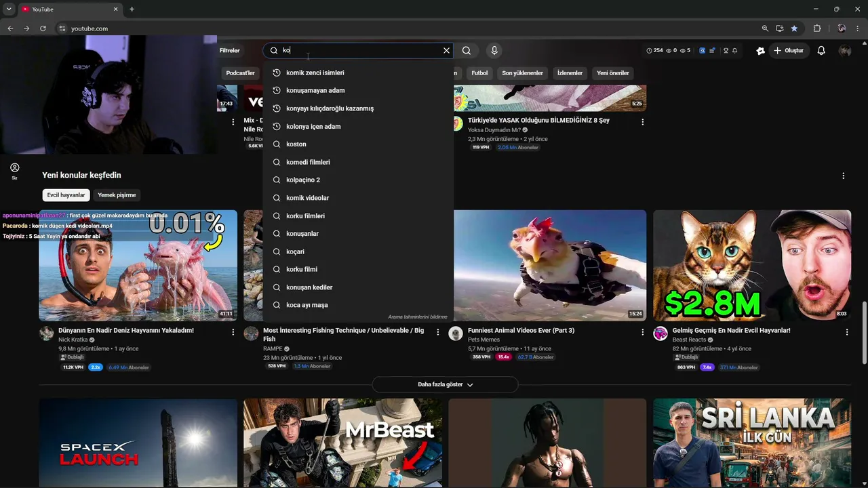Select the İzlenenler filter chip

point(570,73)
